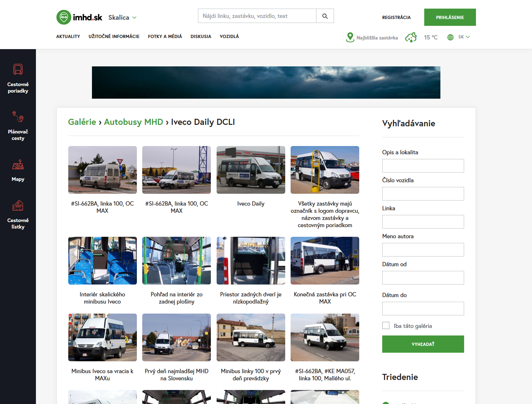
Task: Focus the 'Číslo vozidla' input field
Action: 423,194
